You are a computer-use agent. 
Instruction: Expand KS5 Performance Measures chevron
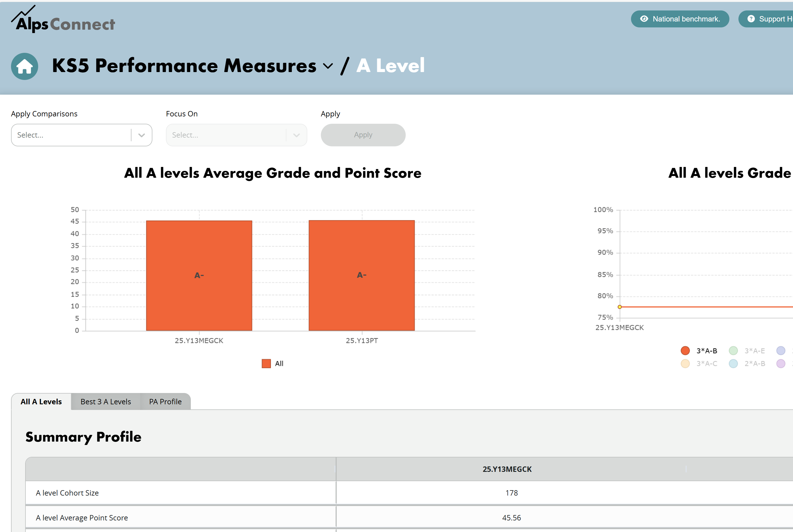[328, 66]
